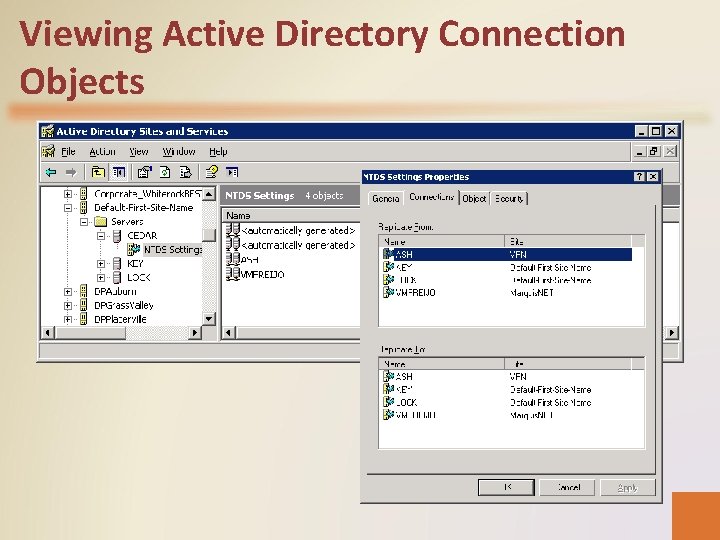Click the VMFREIJO connection icon in main list
Viewport: 720px width, 540px height.
click(x=233, y=274)
